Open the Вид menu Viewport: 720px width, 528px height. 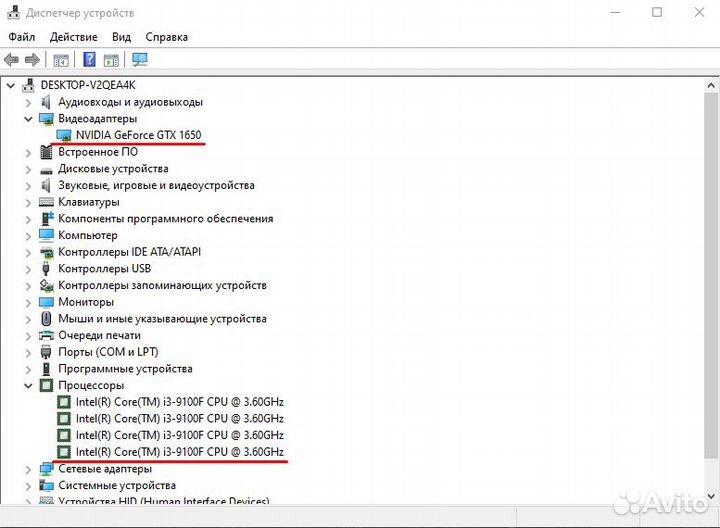(121, 37)
